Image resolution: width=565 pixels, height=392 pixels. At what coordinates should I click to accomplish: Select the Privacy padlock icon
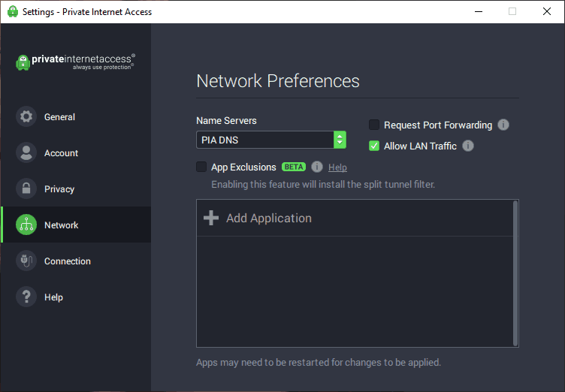pyautogui.click(x=26, y=188)
